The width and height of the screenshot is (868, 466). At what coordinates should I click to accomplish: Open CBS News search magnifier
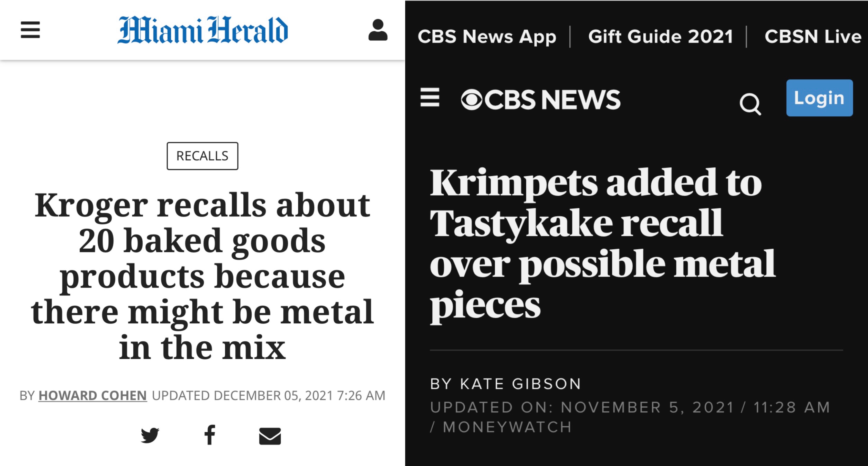[750, 104]
